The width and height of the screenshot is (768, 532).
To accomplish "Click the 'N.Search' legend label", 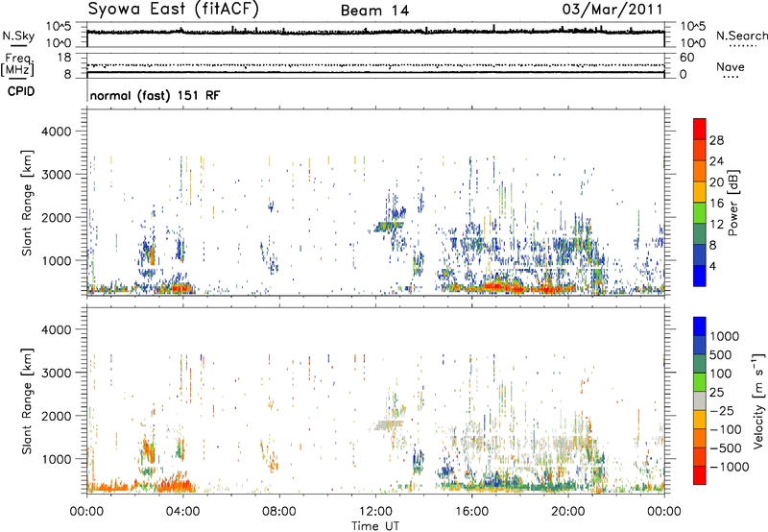I will pos(741,36).
